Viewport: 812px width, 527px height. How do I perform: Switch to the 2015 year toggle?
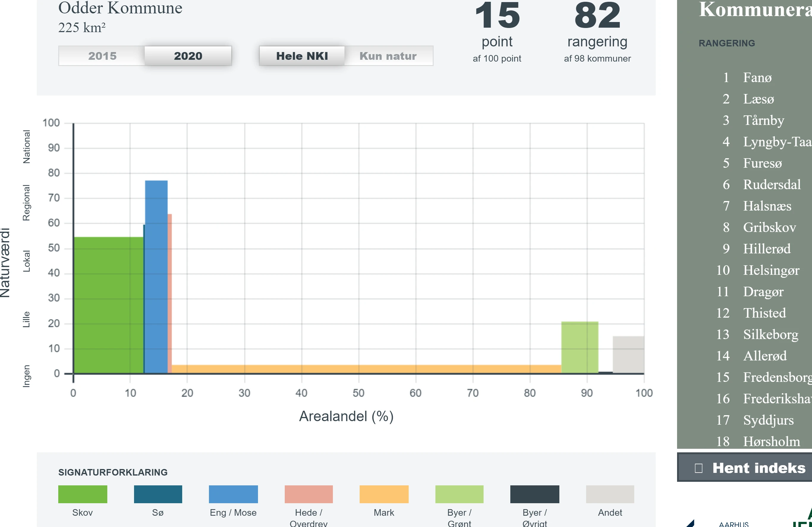(102, 56)
